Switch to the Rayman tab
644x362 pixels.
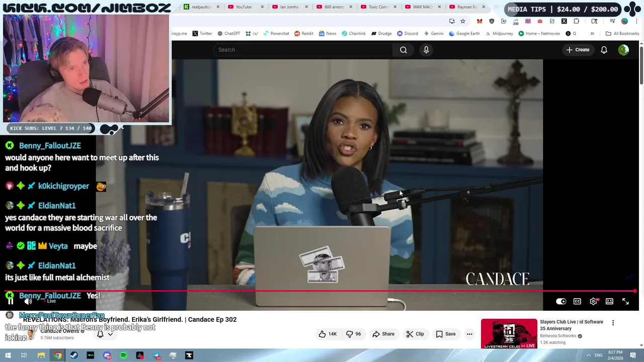click(466, 7)
